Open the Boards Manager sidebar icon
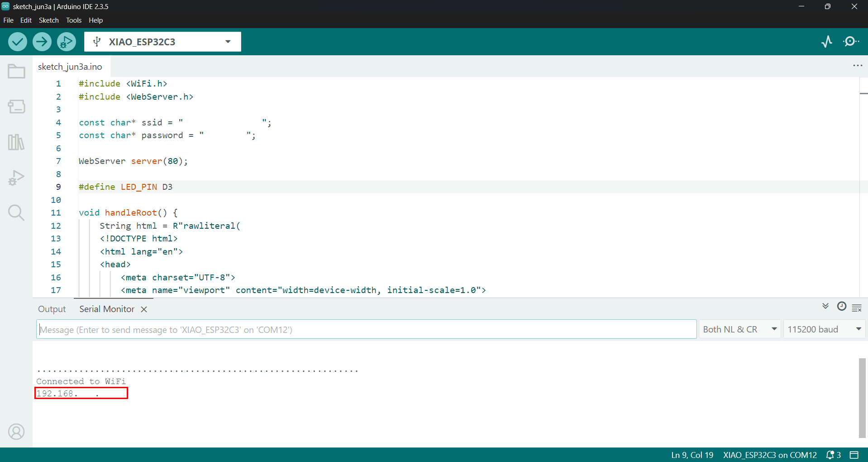Screen dimensions: 868x462 16,106
